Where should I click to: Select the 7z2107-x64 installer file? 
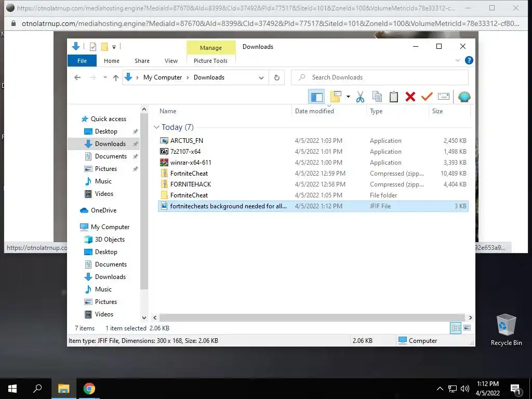coord(313,151)
